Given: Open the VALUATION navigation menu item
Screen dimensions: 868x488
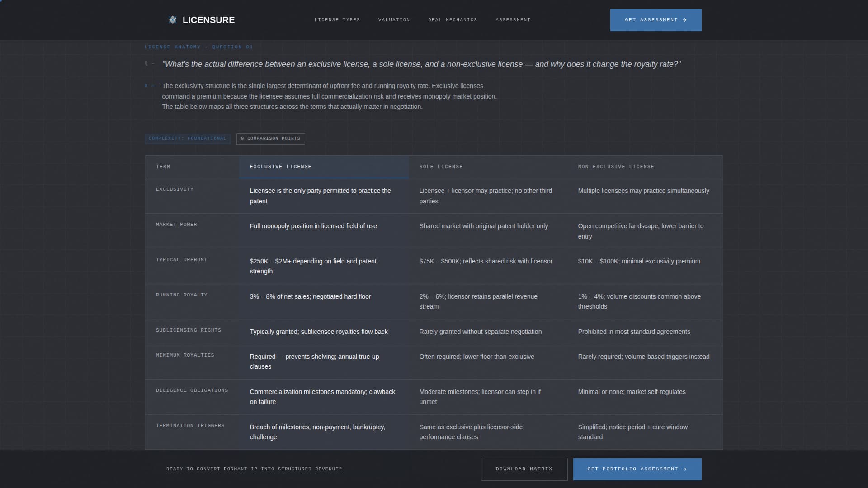Looking at the screenshot, I should point(394,20).
